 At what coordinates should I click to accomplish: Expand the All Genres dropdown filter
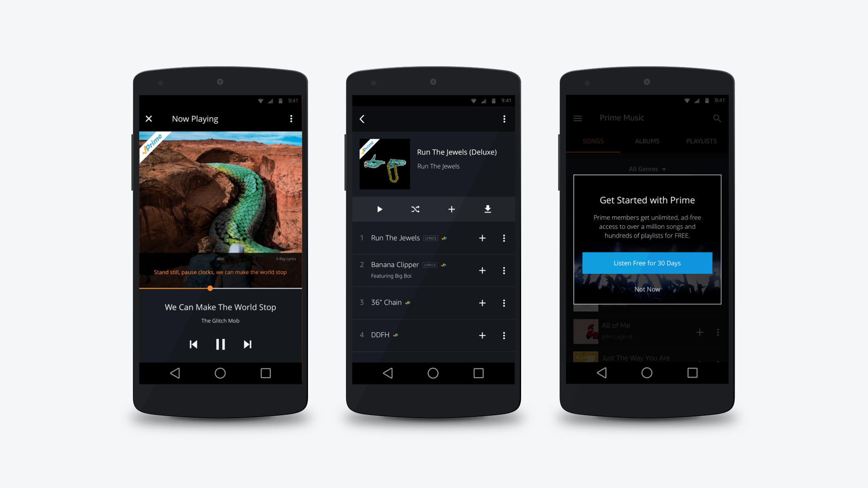[647, 169]
